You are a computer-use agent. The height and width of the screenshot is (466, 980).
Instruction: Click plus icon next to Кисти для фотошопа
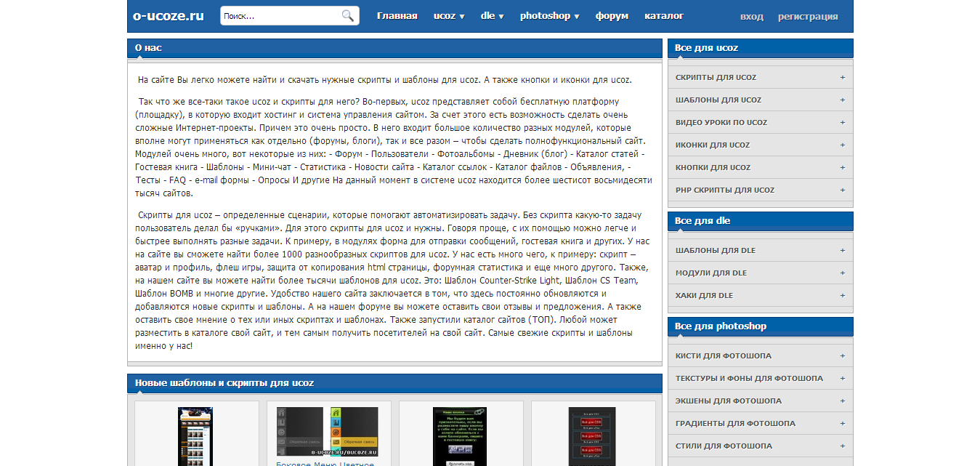[x=842, y=355]
